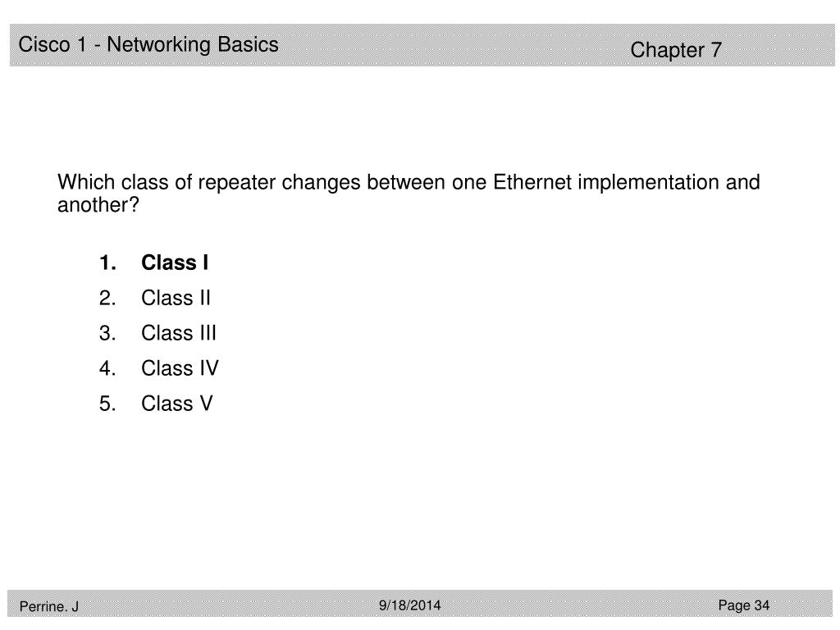Viewport: 840px width, 630px height.
Task: Click the Page 34 footer label
Action: click(x=743, y=605)
